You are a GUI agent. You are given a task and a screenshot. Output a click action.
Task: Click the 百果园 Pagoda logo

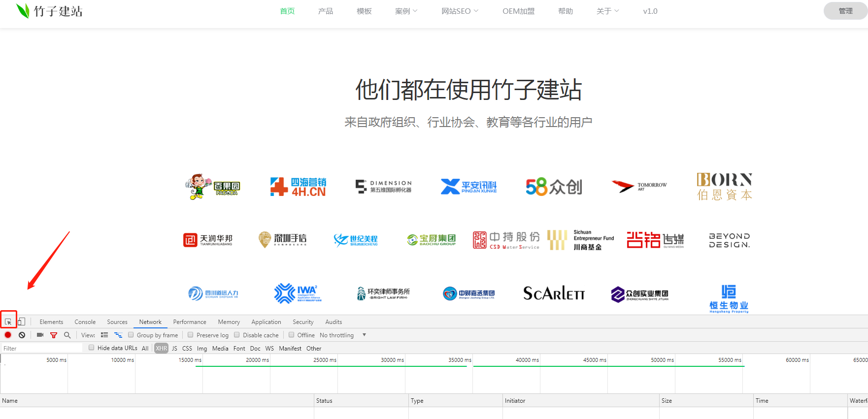coord(212,187)
